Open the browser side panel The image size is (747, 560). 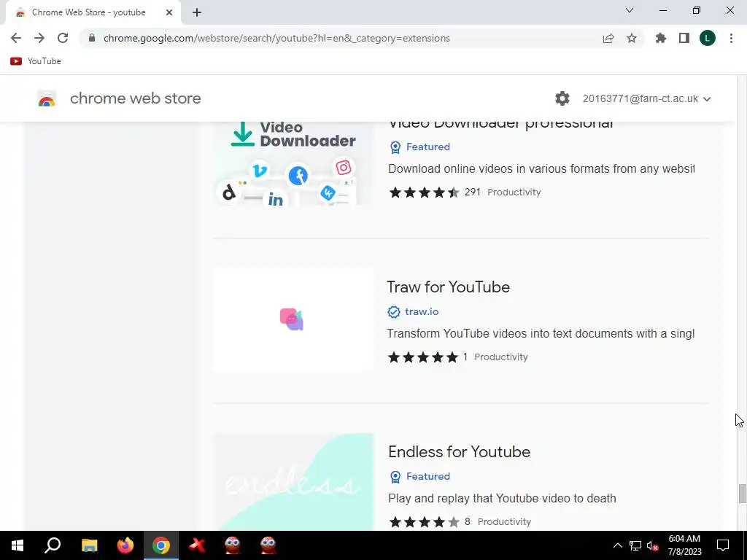(x=684, y=38)
